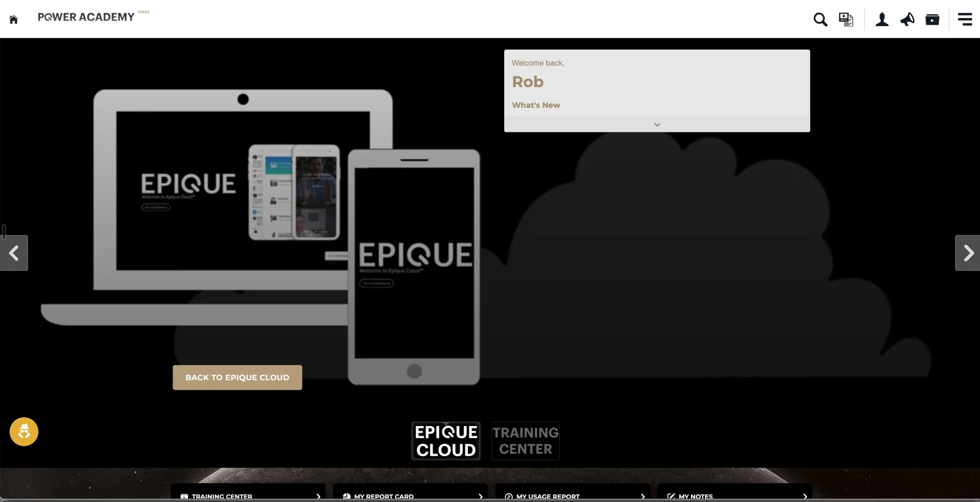The height and width of the screenshot is (502, 980).
Task: Open the video and documents resources icon
Action: [846, 20]
